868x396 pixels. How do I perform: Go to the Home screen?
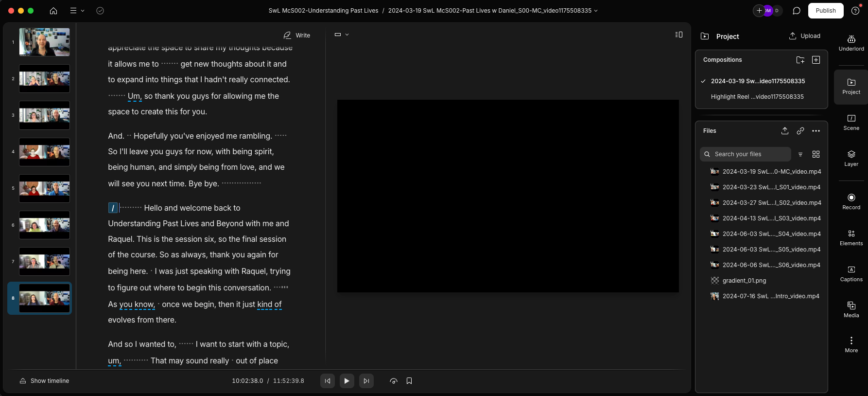coord(53,11)
